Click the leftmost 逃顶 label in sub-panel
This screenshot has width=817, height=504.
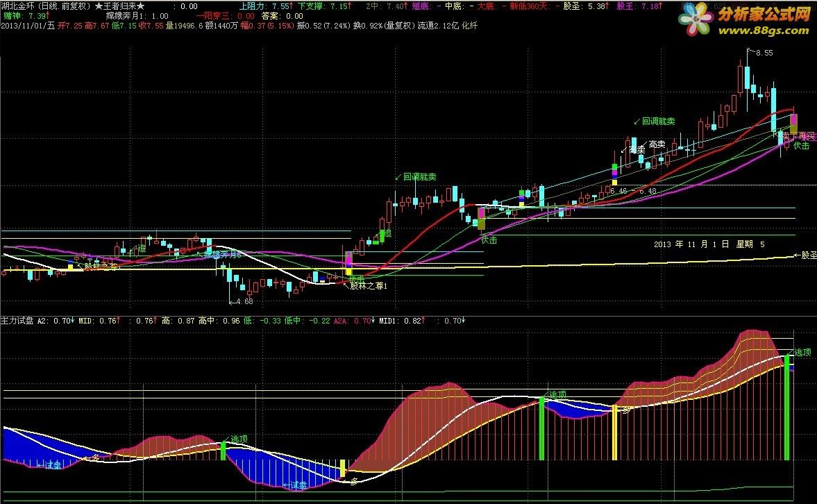click(239, 439)
